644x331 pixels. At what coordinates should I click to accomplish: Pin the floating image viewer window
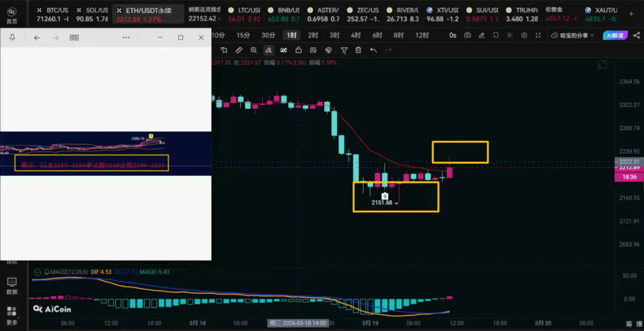pyautogui.click(x=12, y=38)
